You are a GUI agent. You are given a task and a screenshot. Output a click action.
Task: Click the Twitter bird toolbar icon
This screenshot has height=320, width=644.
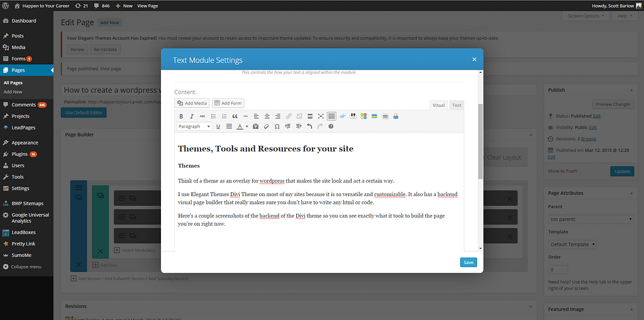click(x=342, y=116)
